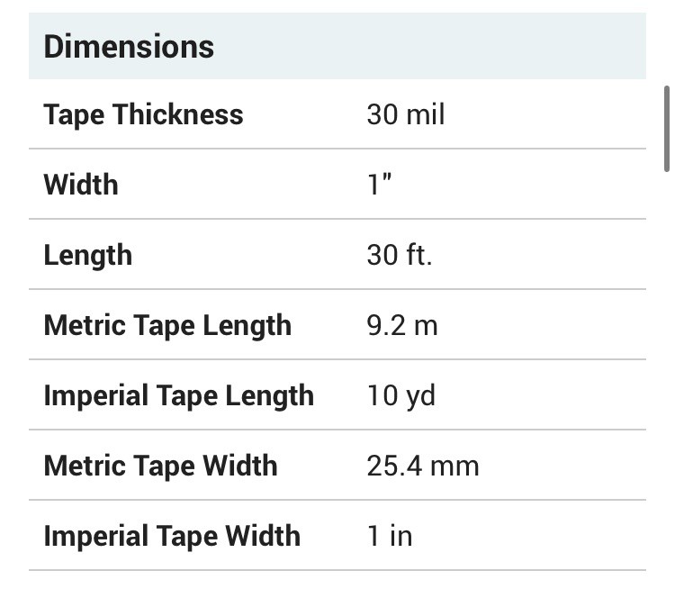Click the "ft." unit beside Length

tap(417, 255)
